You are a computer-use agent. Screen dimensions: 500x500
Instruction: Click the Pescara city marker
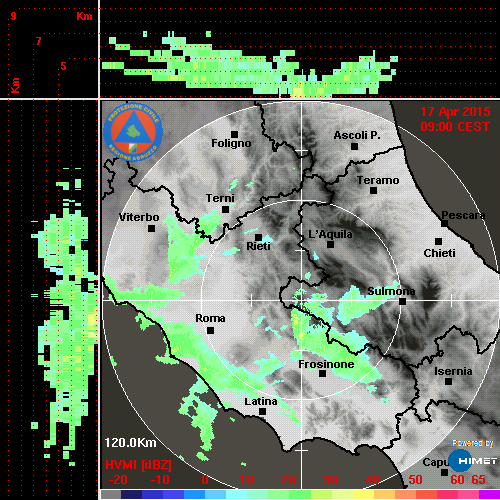click(445, 224)
